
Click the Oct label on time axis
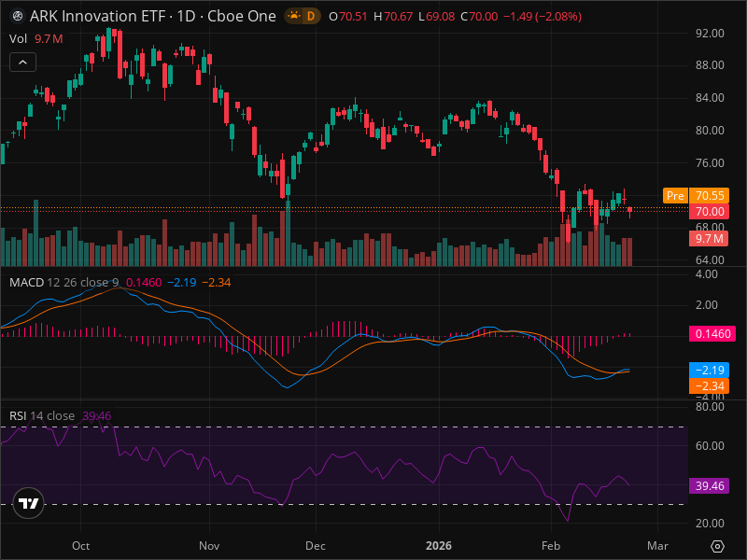(x=80, y=546)
